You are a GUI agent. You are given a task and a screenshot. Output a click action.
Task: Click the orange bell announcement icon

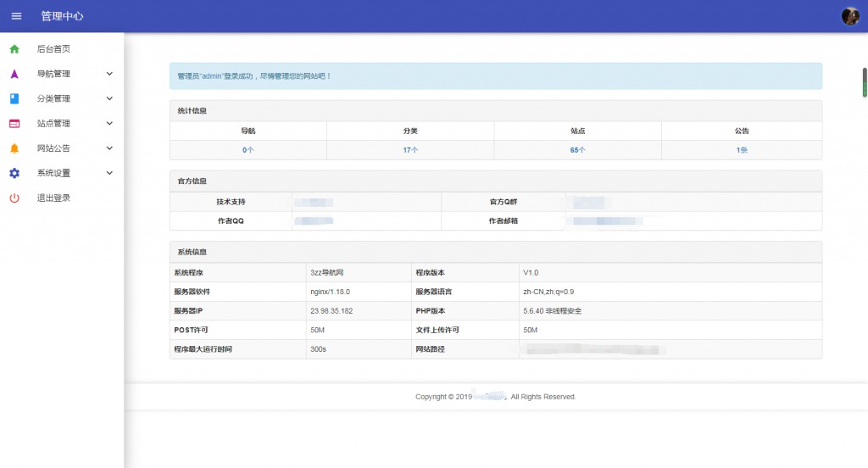(x=14, y=148)
